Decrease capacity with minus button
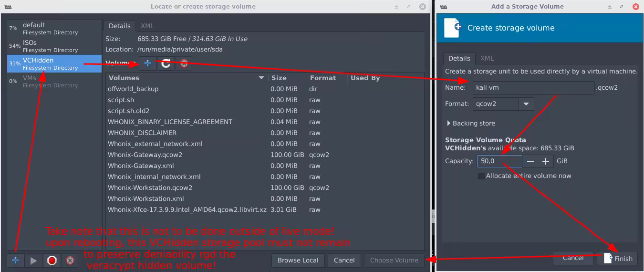Screen dimensions: 644x272 (530, 161)
